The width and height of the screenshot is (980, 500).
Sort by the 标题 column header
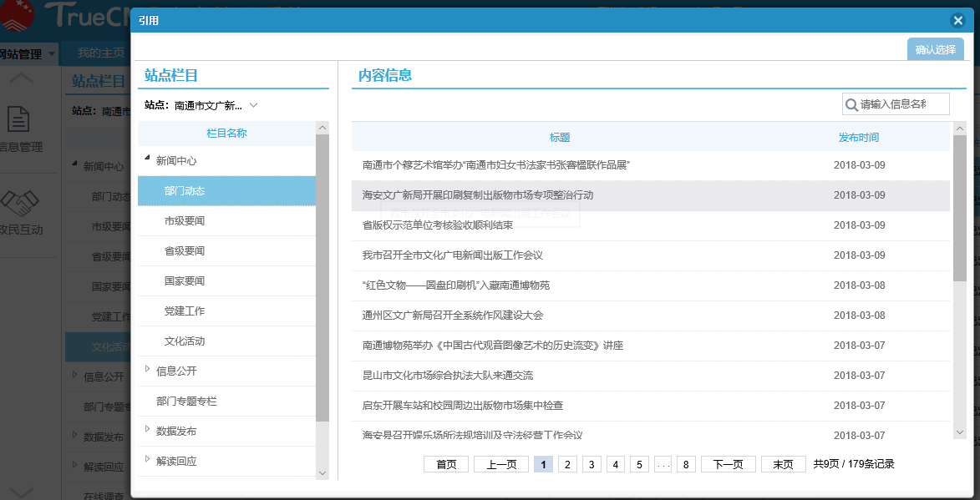click(x=560, y=138)
